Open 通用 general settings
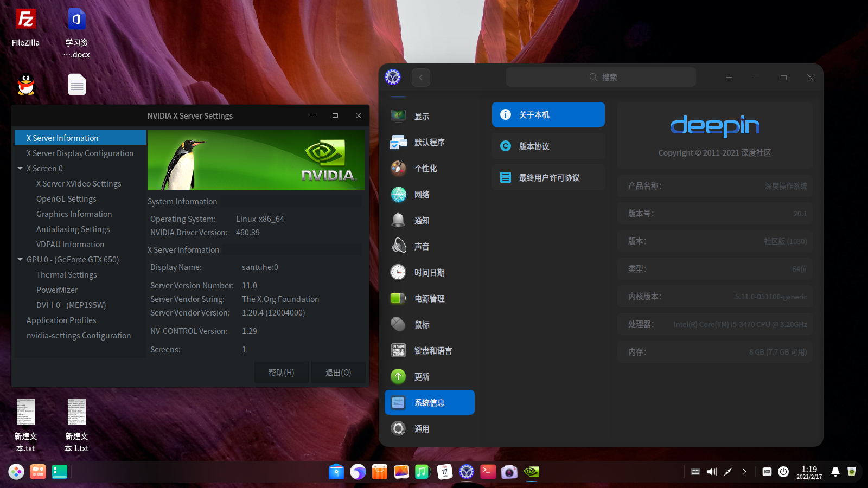This screenshot has height=488, width=868. coord(430,428)
